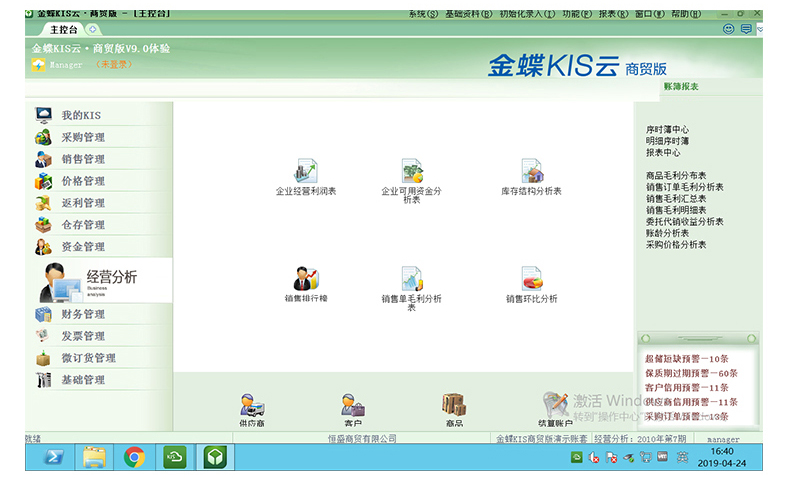Open 超储短缺预警-10条 alert
790x482 pixels.
[x=687, y=359]
